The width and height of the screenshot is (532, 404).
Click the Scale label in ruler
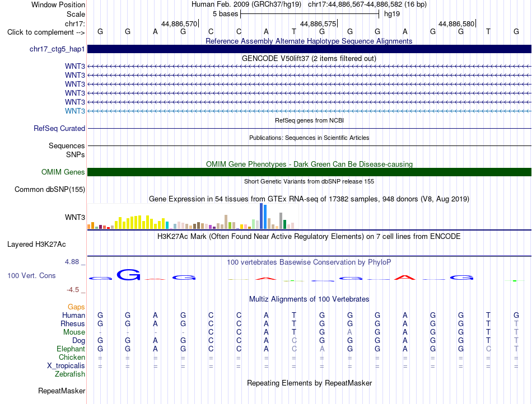pos(76,14)
